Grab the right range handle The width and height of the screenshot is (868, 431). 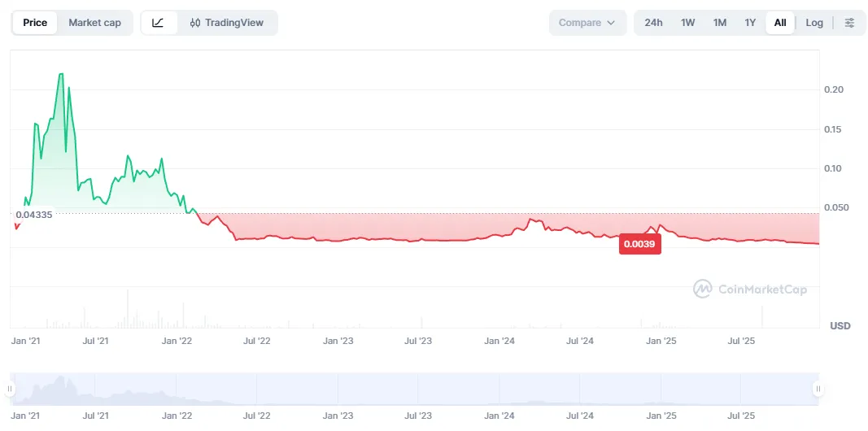tap(818, 389)
